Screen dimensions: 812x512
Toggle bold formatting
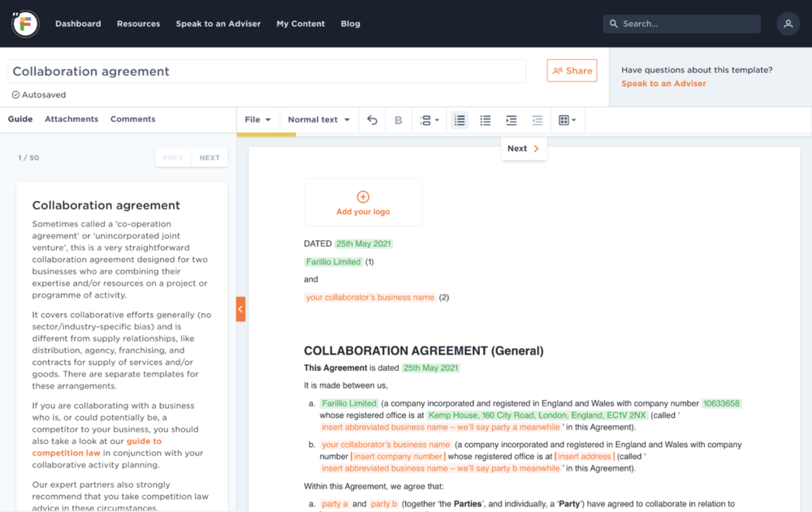click(x=398, y=120)
